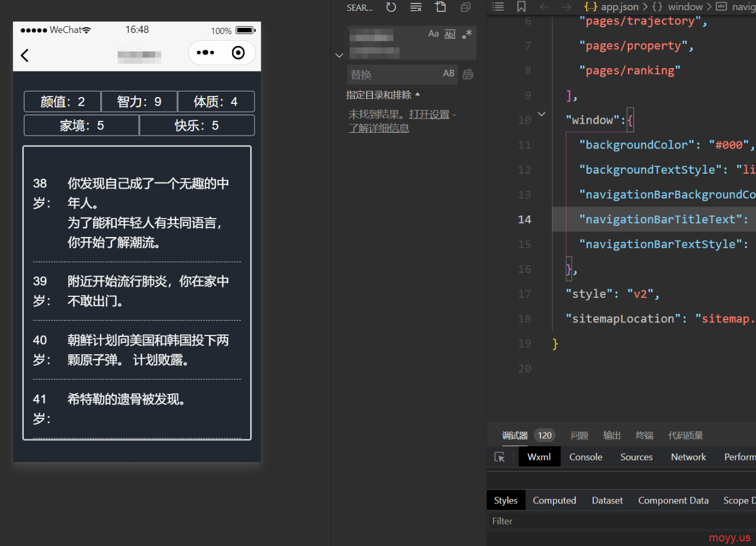Open the Computed styles tab
This screenshot has height=546, width=756.
click(x=554, y=501)
